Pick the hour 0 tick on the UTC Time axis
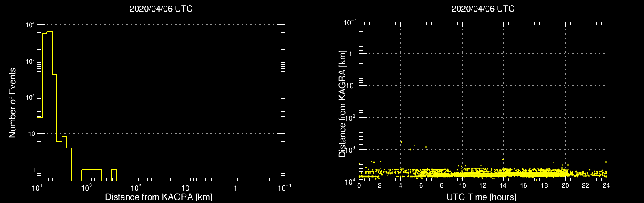This screenshot has height=203, width=644. [359, 185]
